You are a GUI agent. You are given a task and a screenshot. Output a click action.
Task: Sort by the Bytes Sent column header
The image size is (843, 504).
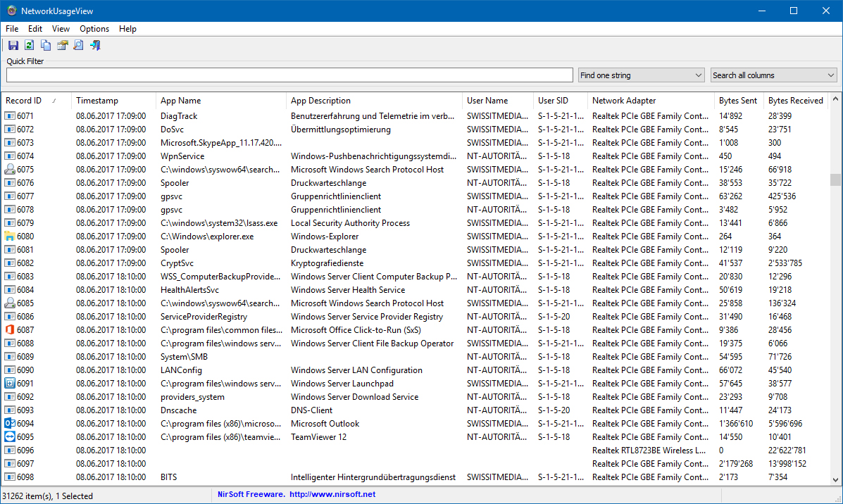coord(739,101)
